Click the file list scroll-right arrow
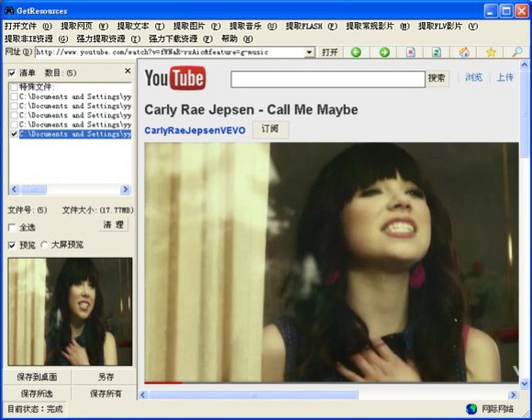The image size is (532, 420). point(125,189)
